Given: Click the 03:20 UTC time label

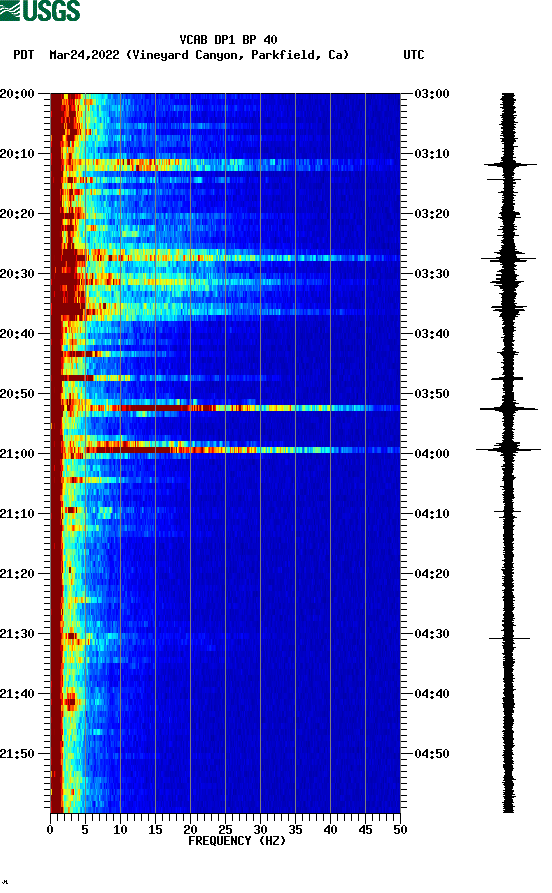Looking at the screenshot, I should (432, 214).
